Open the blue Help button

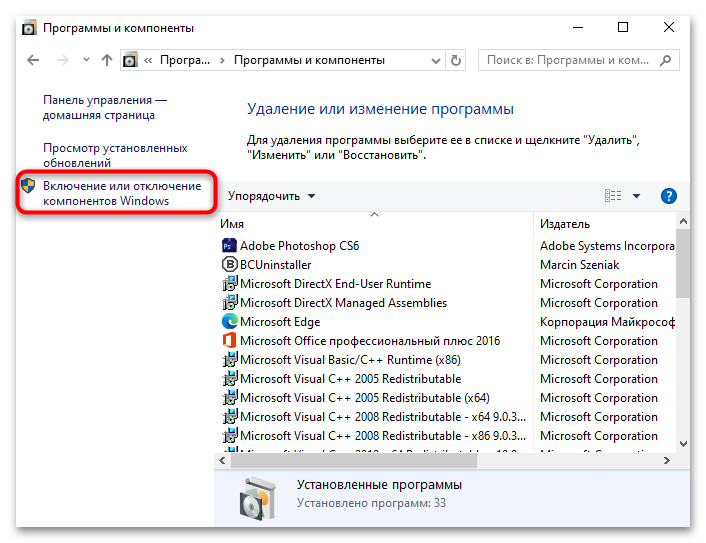click(669, 196)
